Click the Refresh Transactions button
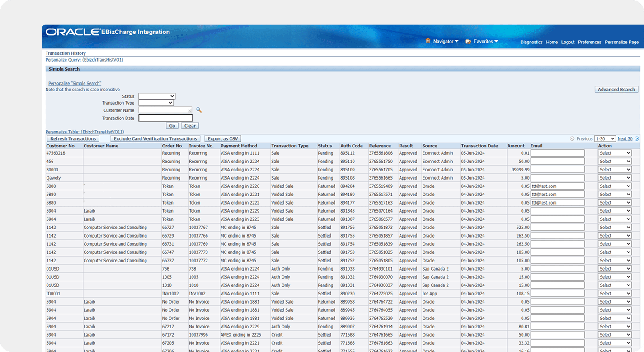The image size is (644, 352). pos(73,138)
